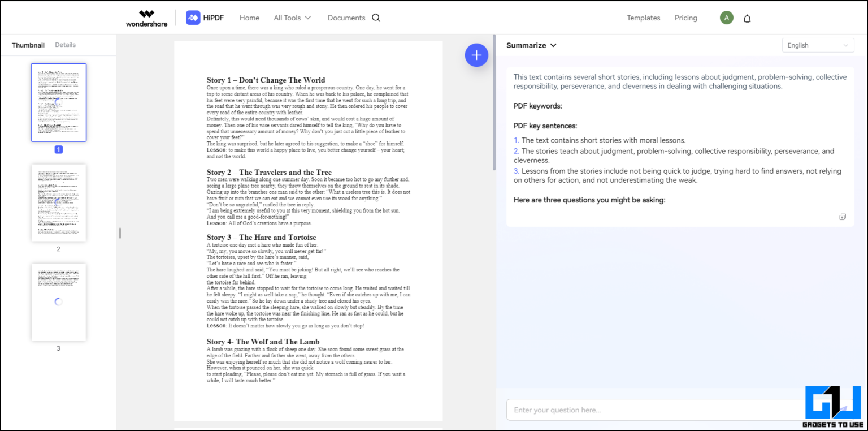The width and height of the screenshot is (868, 431).
Task: Click the sidebar scrollbar handle
Action: click(x=119, y=232)
